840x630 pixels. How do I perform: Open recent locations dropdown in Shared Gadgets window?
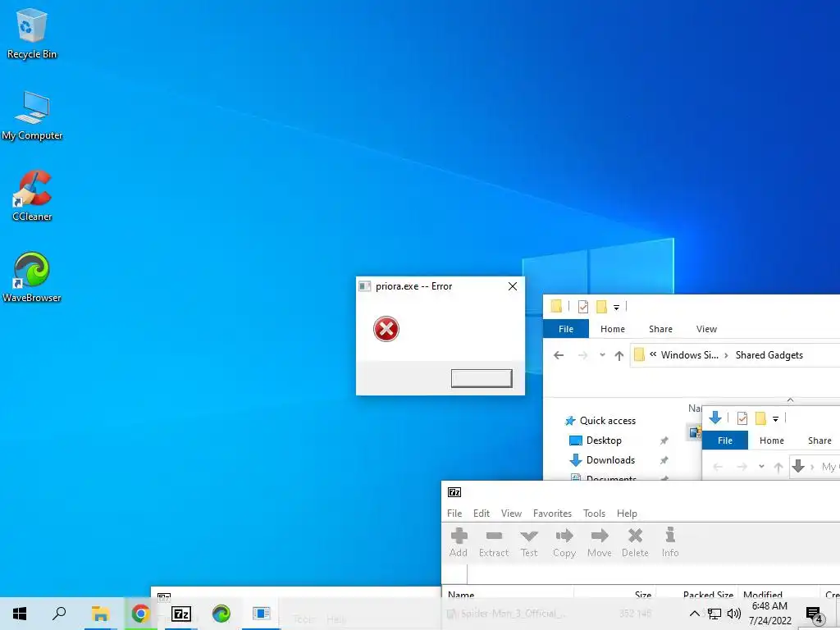pos(603,355)
